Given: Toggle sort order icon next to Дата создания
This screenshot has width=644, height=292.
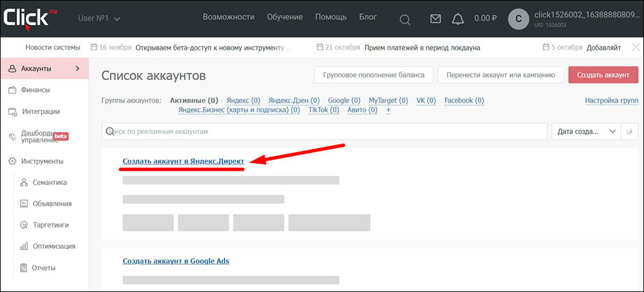Looking at the screenshot, I should pos(630,131).
